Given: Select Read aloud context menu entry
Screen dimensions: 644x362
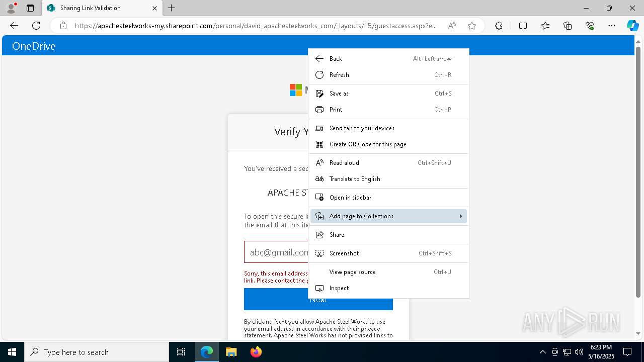Looking at the screenshot, I should click(x=388, y=163).
